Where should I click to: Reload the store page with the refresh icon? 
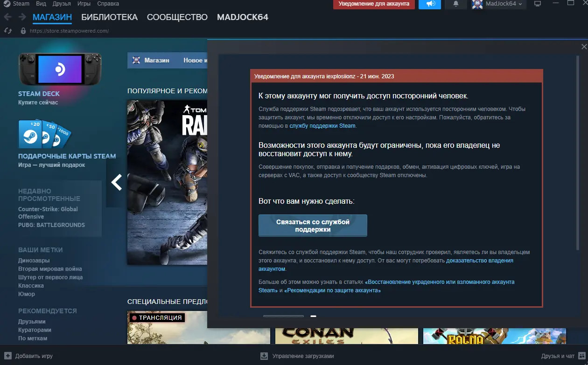[7, 31]
